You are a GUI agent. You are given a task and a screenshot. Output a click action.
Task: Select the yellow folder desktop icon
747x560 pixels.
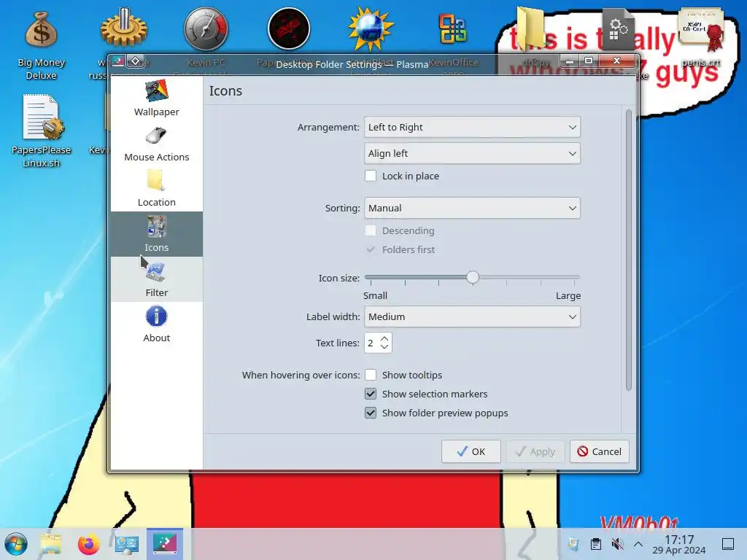[x=531, y=28]
